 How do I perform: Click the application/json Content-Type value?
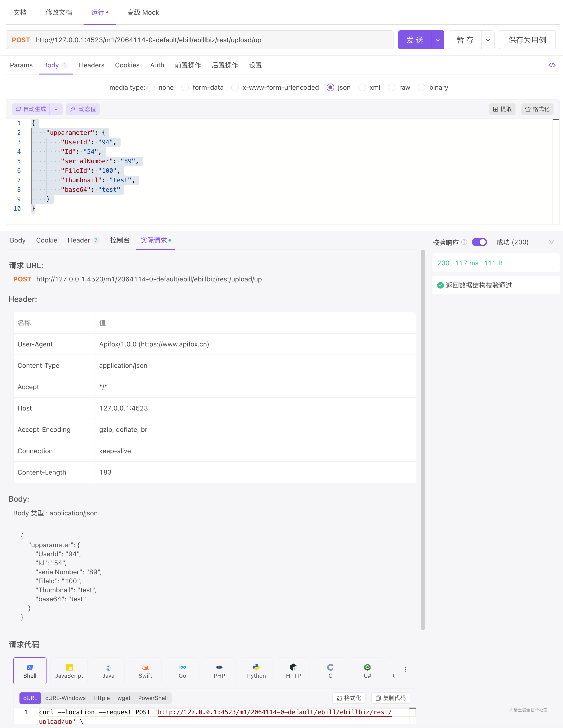coord(123,365)
